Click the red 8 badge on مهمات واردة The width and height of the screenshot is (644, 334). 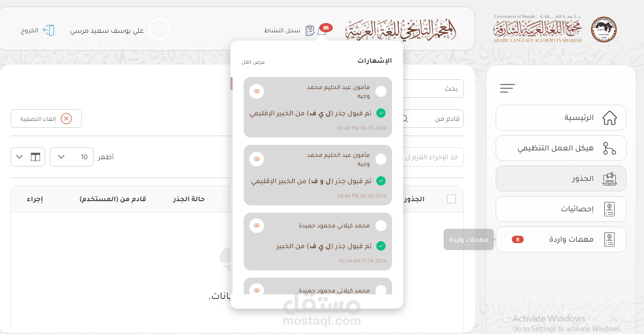pos(518,239)
